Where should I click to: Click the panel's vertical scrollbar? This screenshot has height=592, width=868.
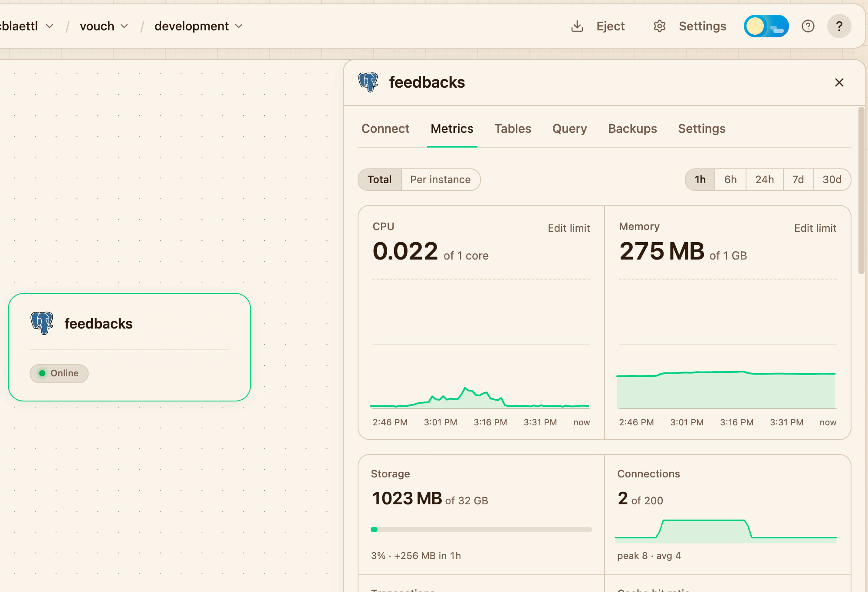(861, 191)
